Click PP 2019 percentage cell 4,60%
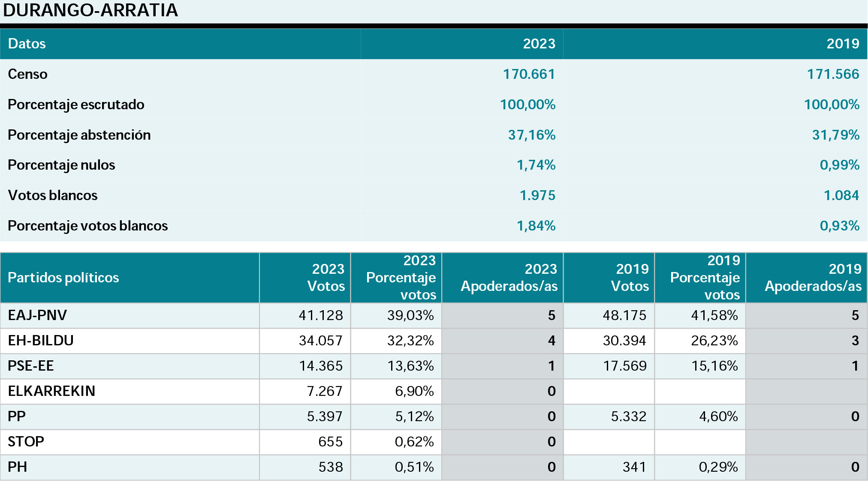 tap(718, 416)
